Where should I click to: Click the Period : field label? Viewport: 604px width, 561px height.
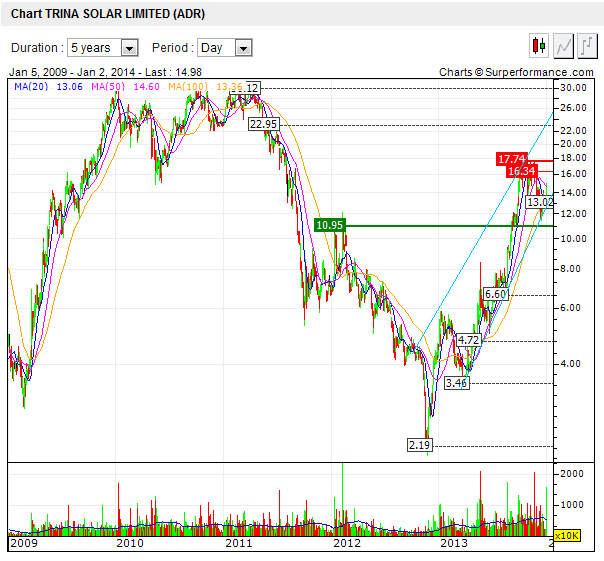[173, 48]
